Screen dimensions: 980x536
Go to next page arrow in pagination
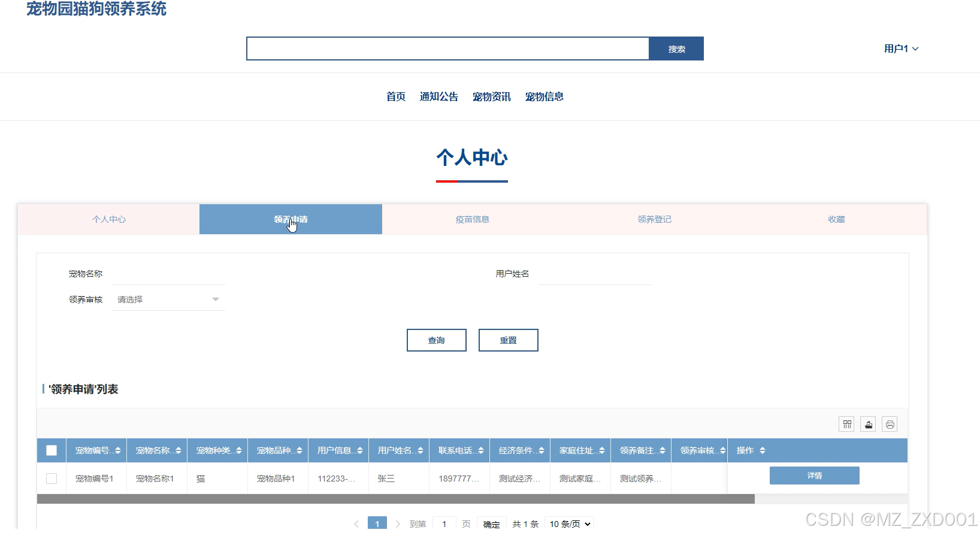[x=398, y=524]
